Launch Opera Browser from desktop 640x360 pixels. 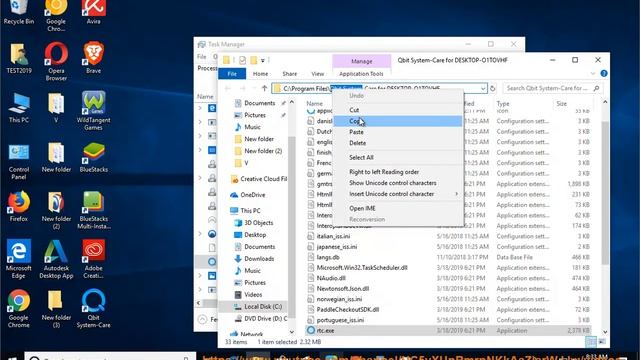[x=56, y=62]
